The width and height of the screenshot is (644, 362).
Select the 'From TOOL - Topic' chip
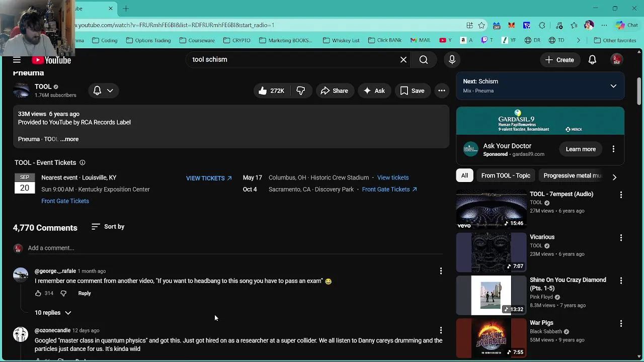(x=506, y=175)
